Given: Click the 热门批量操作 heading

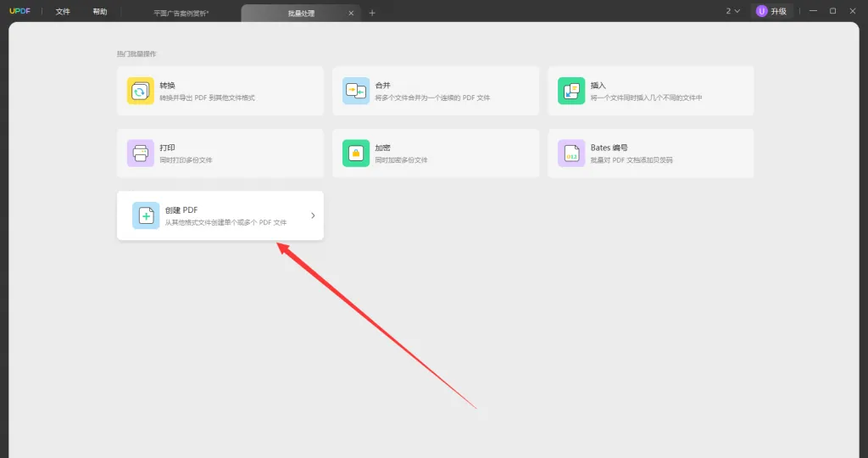Looking at the screenshot, I should 136,53.
